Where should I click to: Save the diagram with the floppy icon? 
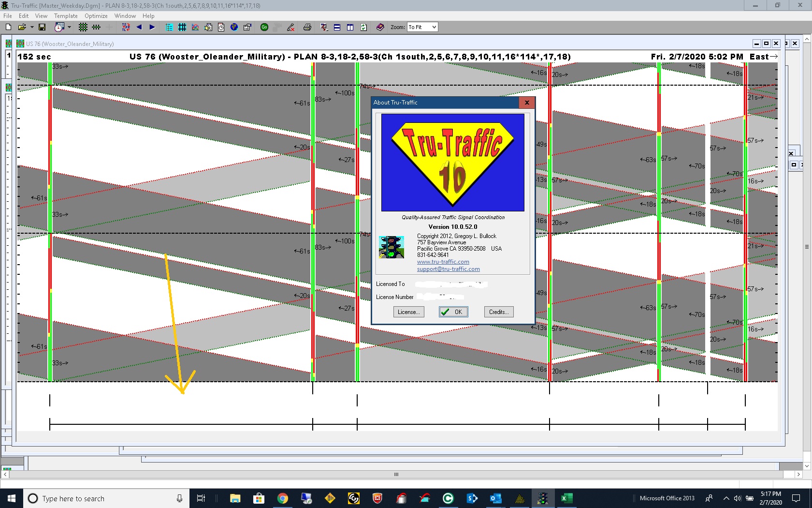click(42, 27)
